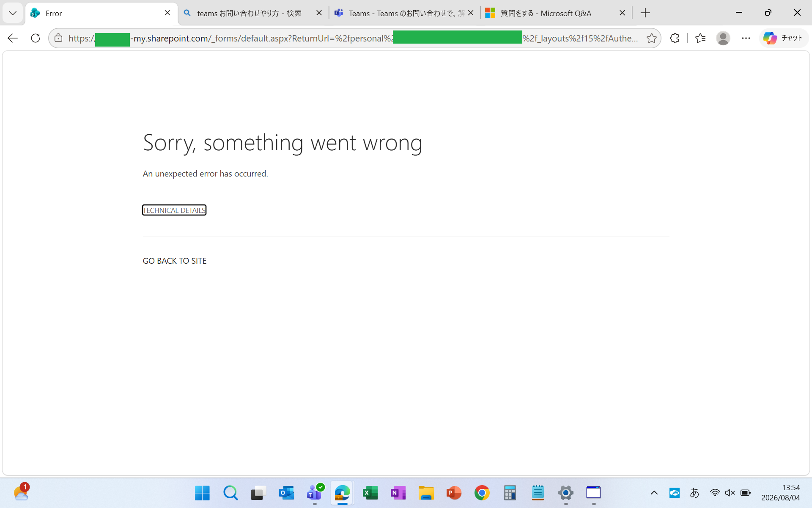The width and height of the screenshot is (812, 508).
Task: Click GO BACK TO SITE link
Action: click(174, 261)
